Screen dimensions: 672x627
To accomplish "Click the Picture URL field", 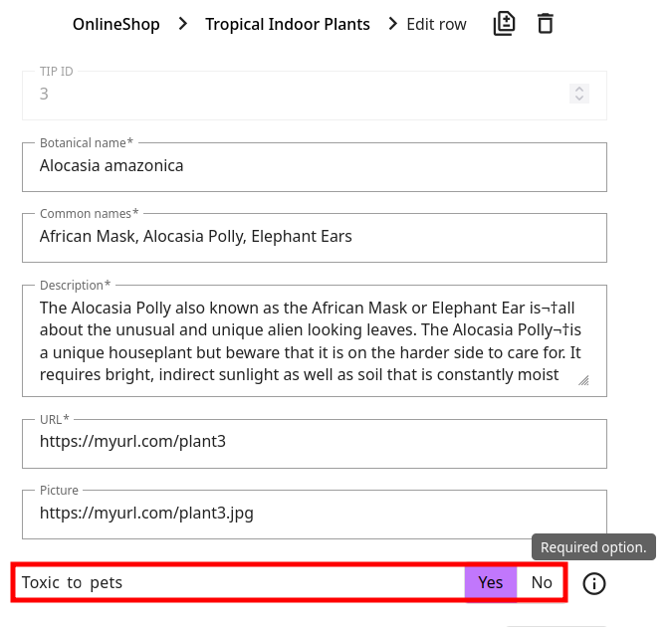I will click(x=315, y=515).
